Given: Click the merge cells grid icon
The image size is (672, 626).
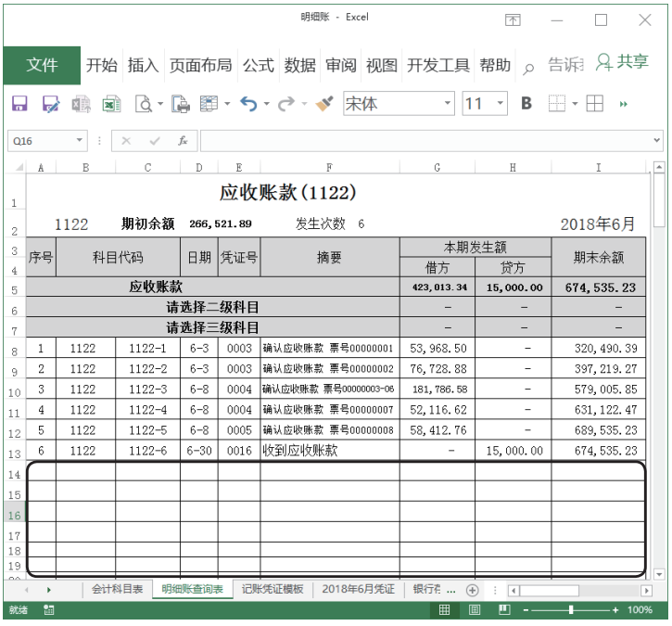Looking at the screenshot, I should [x=594, y=103].
